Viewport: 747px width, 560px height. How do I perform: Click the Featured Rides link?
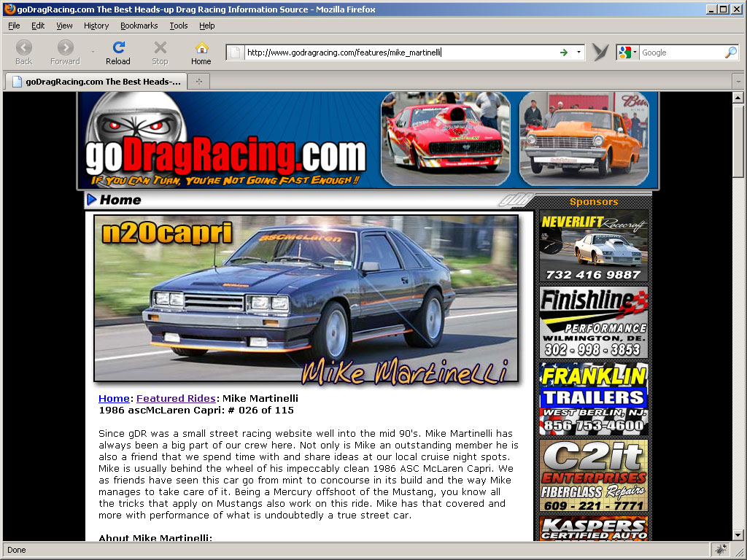point(176,399)
